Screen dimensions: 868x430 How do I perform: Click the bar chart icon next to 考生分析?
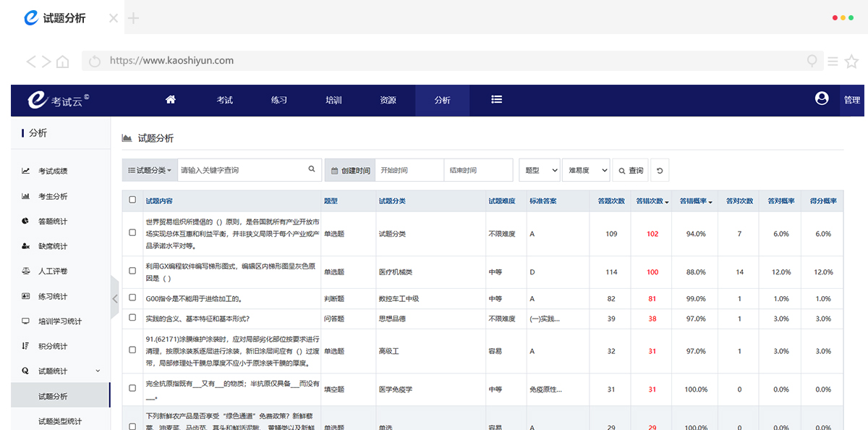pyautogui.click(x=25, y=196)
